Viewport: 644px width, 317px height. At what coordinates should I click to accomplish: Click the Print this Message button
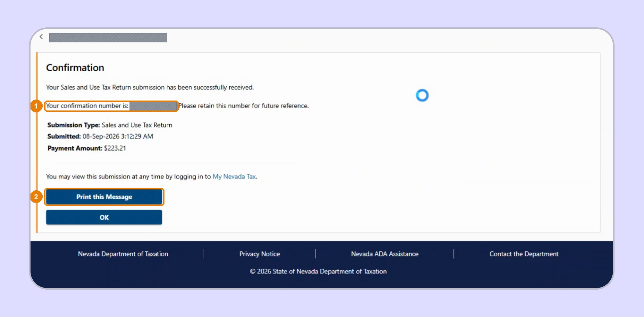click(104, 197)
